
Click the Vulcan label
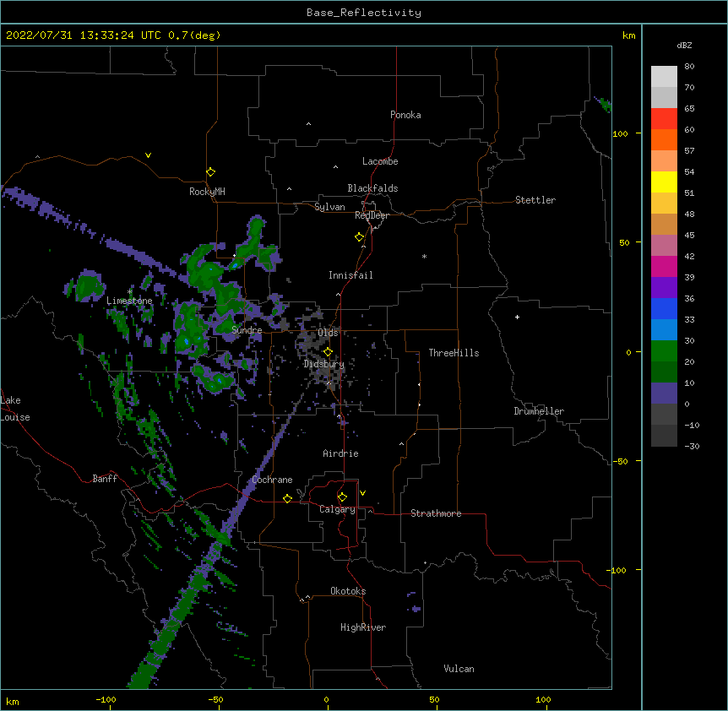pos(459,669)
